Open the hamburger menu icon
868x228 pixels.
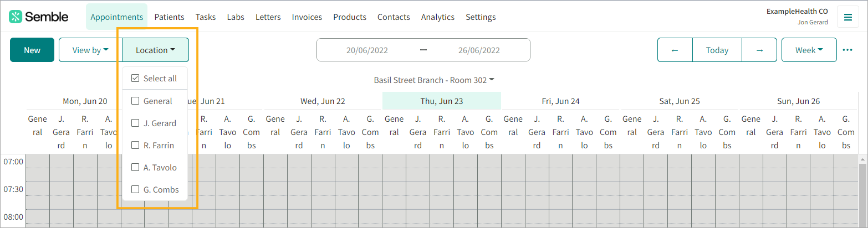(847, 17)
